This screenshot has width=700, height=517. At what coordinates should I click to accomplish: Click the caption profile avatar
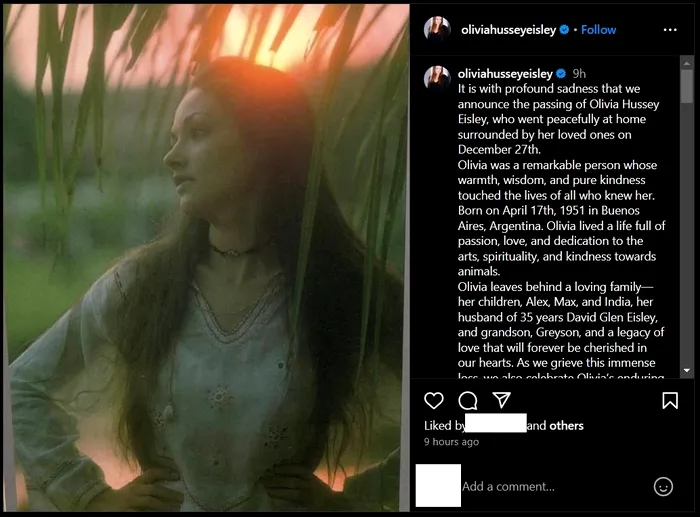pos(437,77)
